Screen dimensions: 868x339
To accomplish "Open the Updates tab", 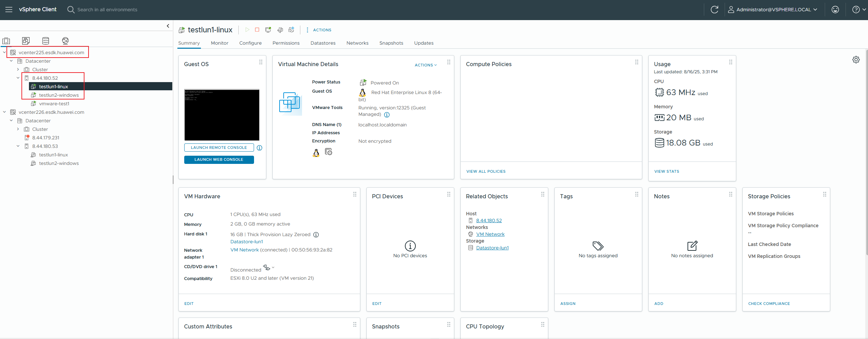I will click(x=424, y=43).
